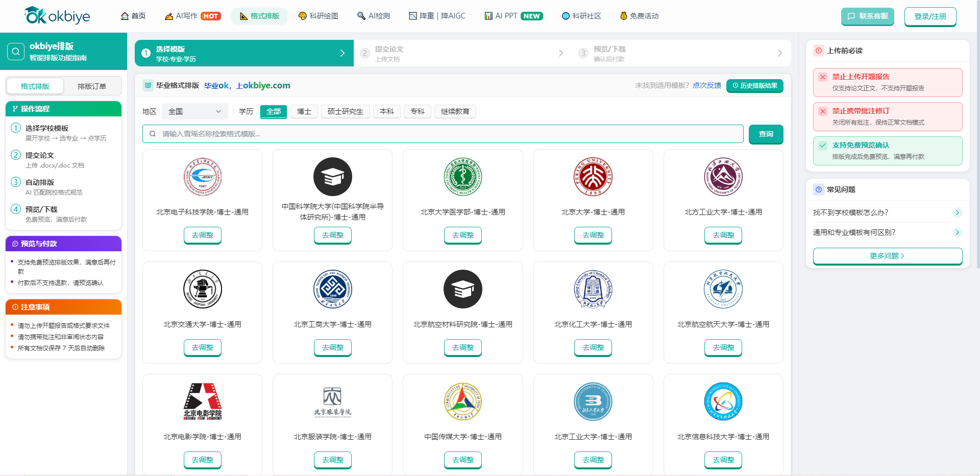Open 降重 | 降AIGC nav item
This screenshot has height=476, width=980.
(x=437, y=16)
